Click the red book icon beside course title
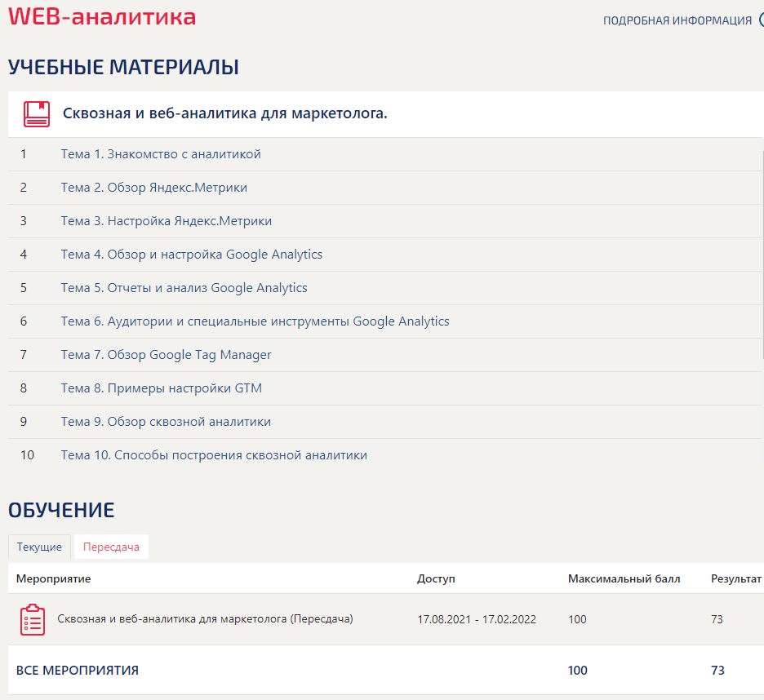The height and width of the screenshot is (700, 764). coord(37,114)
